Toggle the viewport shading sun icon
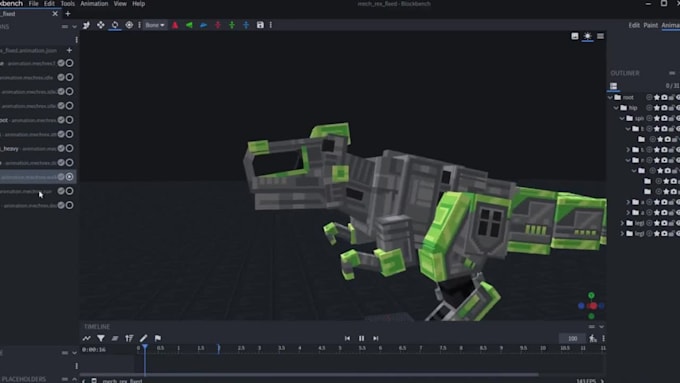Image resolution: width=680 pixels, height=383 pixels. coord(588,36)
